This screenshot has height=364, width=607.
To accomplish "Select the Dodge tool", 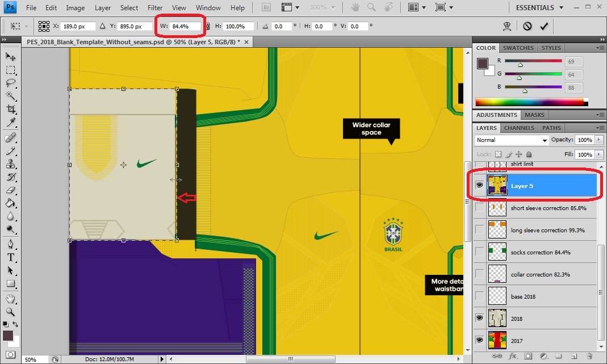I will pos(10,229).
